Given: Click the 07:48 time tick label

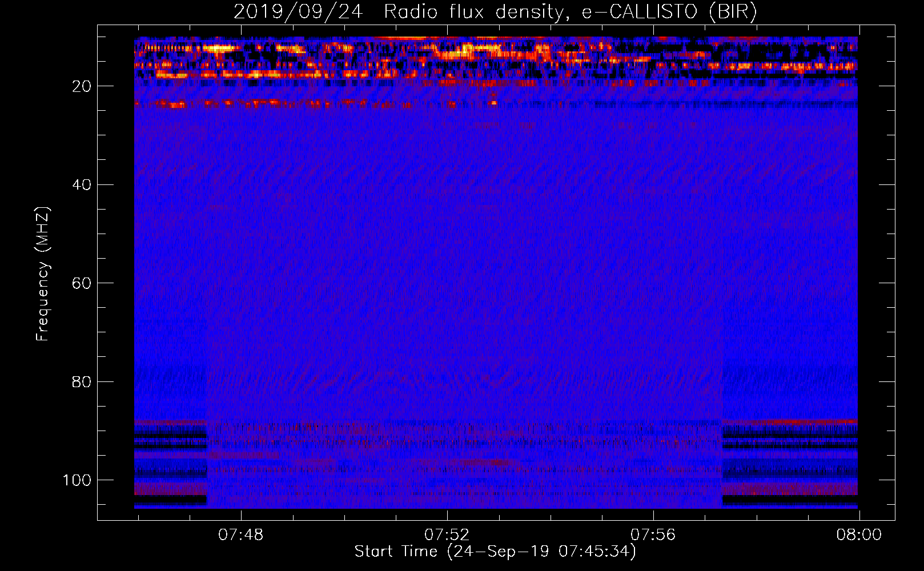Looking at the screenshot, I should [241, 535].
